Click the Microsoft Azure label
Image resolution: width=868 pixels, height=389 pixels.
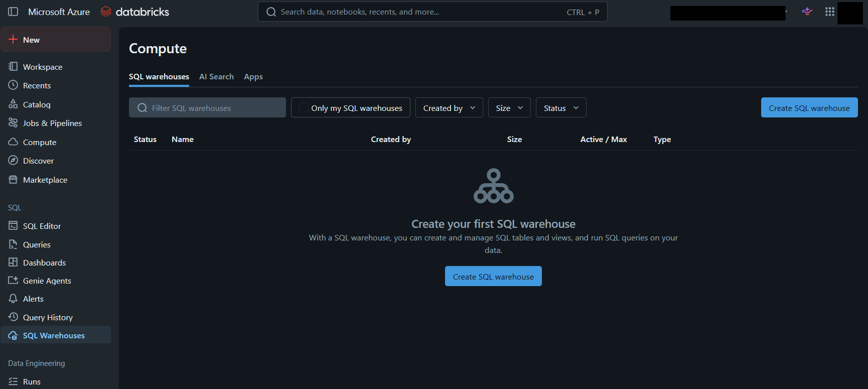(x=59, y=12)
